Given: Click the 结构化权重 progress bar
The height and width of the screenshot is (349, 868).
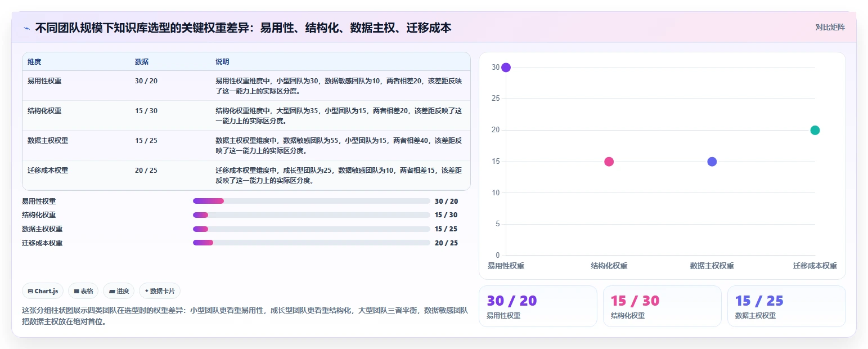Looking at the screenshot, I should tap(311, 215).
